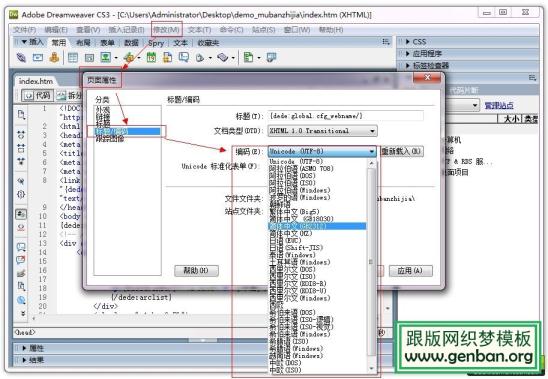Open the 编码 encoding dropdown
This screenshot has width=548, height=379.
[322, 151]
